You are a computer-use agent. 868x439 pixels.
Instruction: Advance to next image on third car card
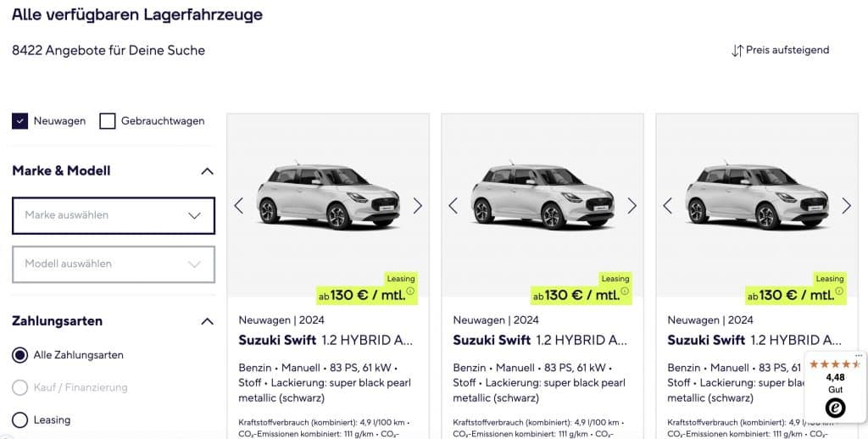click(x=846, y=205)
